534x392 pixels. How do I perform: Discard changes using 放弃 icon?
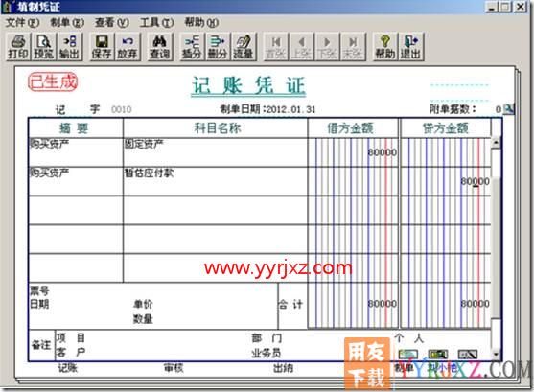point(128,47)
